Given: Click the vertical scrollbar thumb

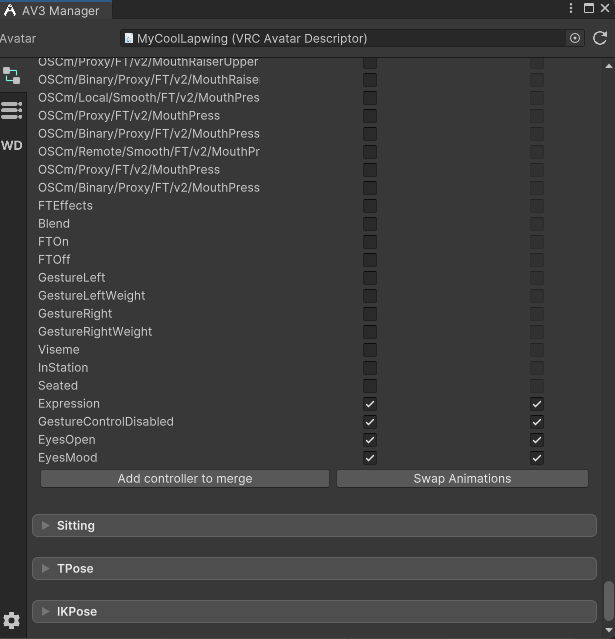Looking at the screenshot, I should (x=607, y=601).
